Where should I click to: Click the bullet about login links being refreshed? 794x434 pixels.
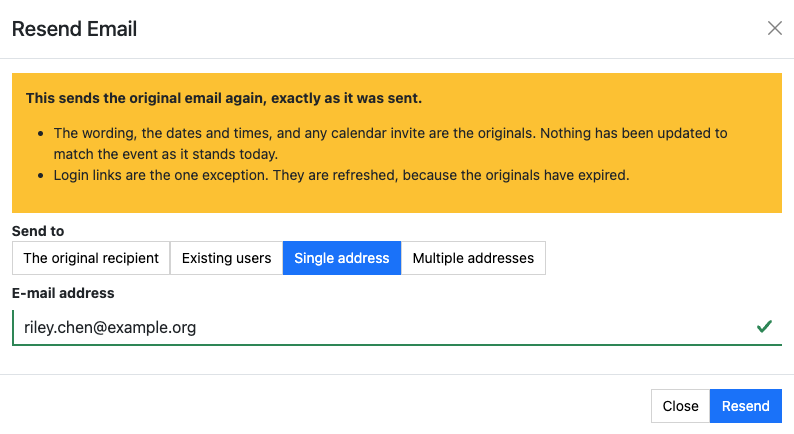(341, 175)
